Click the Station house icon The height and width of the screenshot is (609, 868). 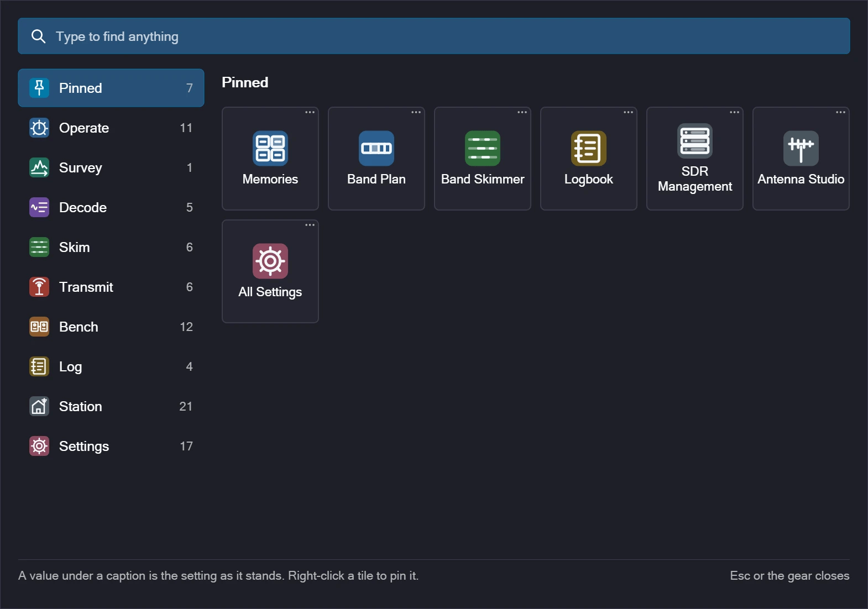39,406
